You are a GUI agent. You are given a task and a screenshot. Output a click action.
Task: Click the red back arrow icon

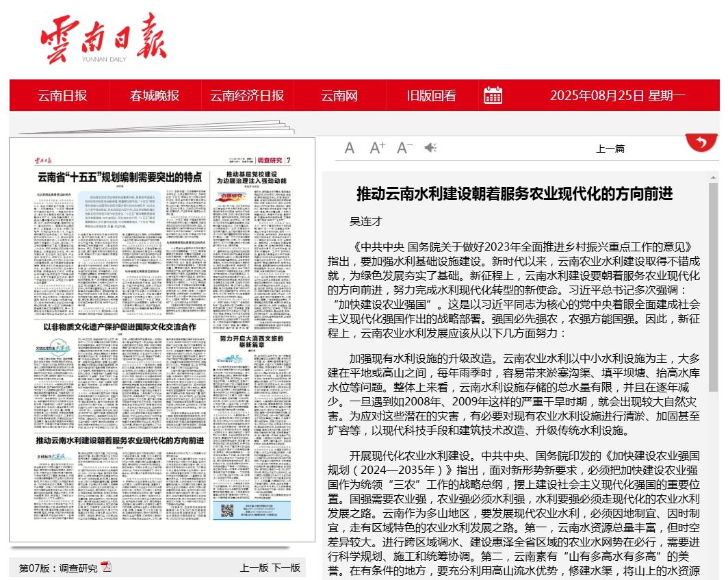click(x=701, y=142)
